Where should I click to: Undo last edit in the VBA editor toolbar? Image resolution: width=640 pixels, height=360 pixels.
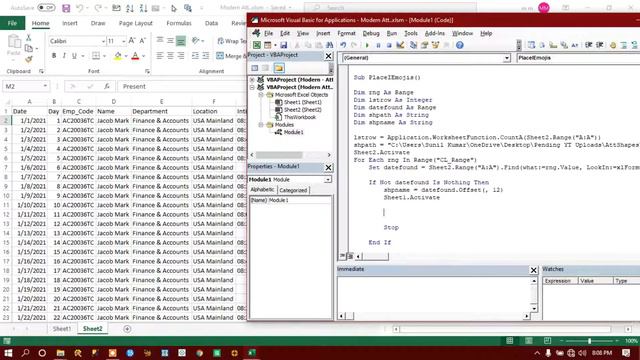(343, 45)
